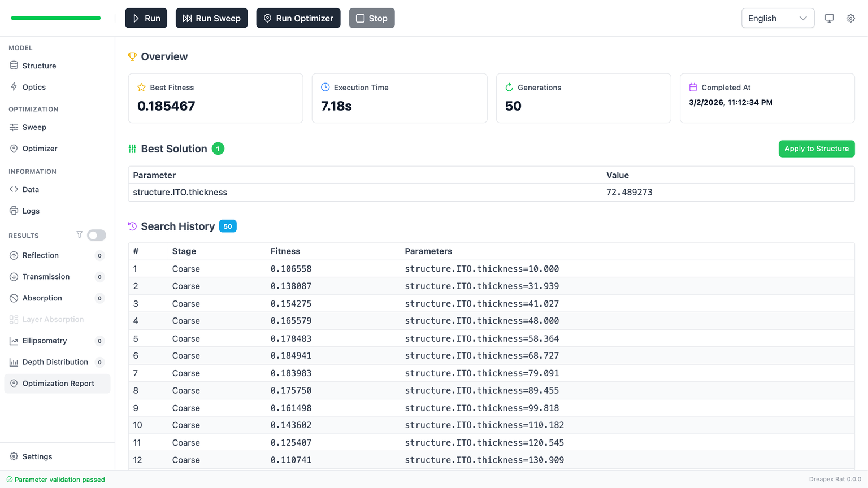Open the Structure model page

point(39,66)
